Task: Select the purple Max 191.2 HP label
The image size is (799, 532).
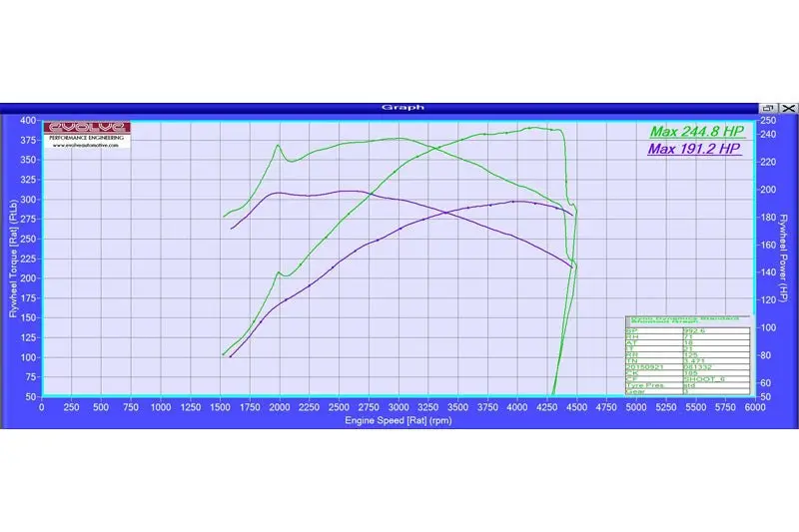Action: point(693,149)
